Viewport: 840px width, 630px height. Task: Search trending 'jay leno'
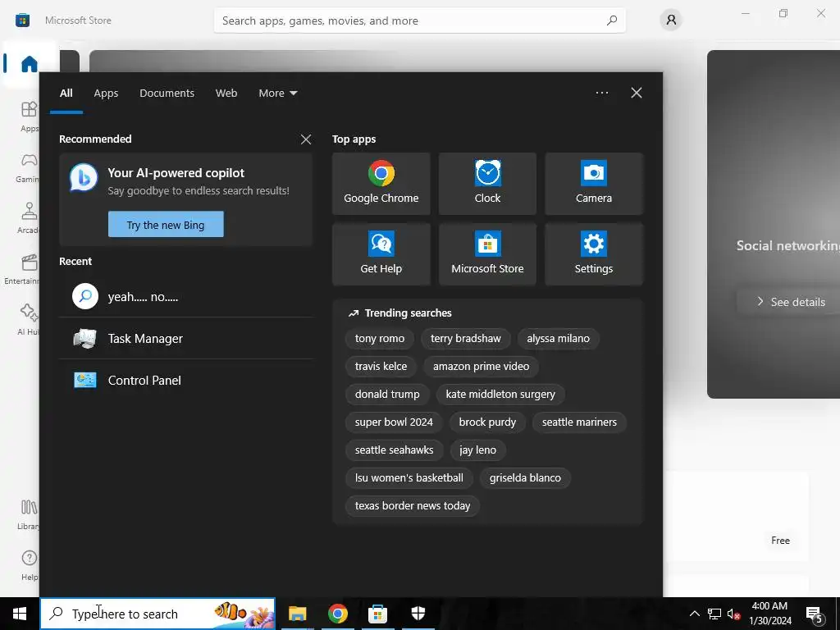(478, 450)
